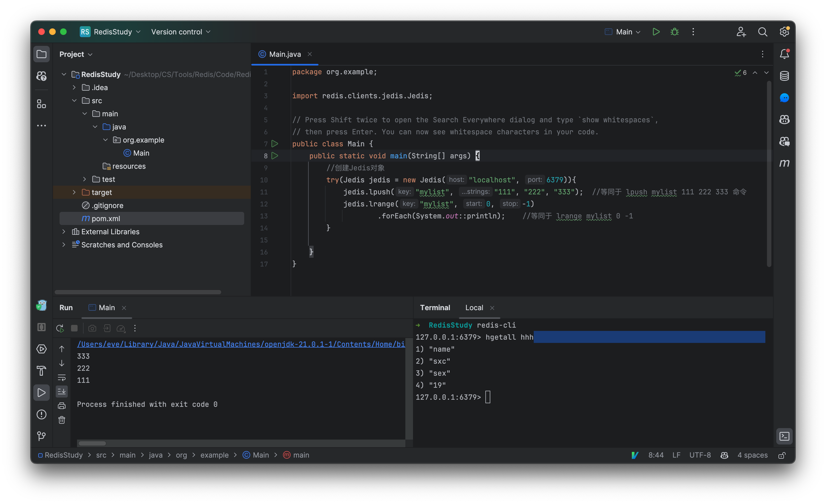Start debugging with the bug icon
This screenshot has height=504, width=826.
pos(674,32)
